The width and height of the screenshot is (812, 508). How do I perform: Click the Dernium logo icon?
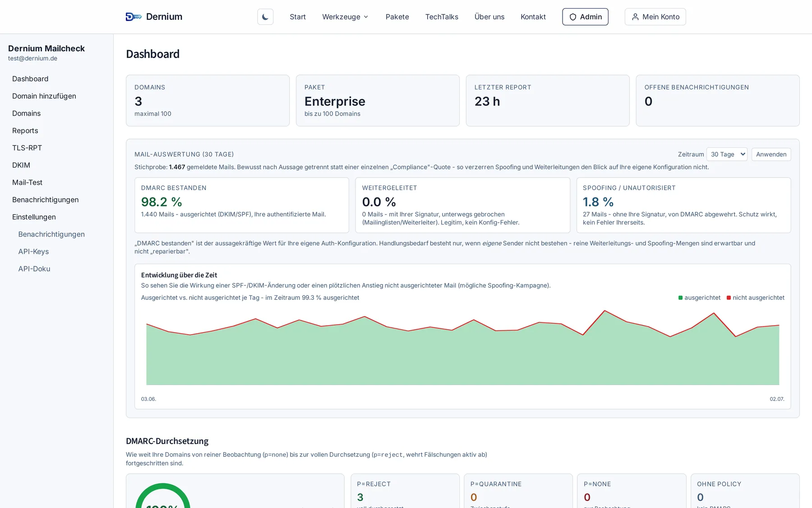point(134,17)
